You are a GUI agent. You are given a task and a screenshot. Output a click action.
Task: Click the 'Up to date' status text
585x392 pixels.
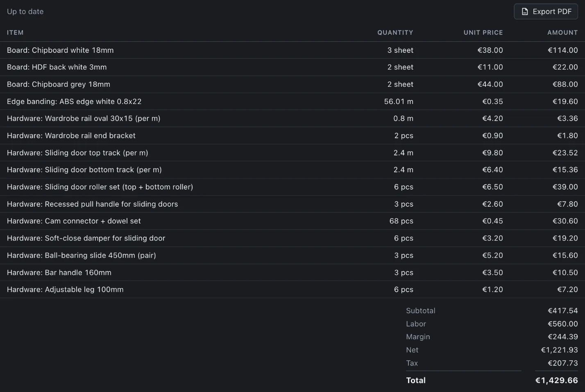pos(25,11)
